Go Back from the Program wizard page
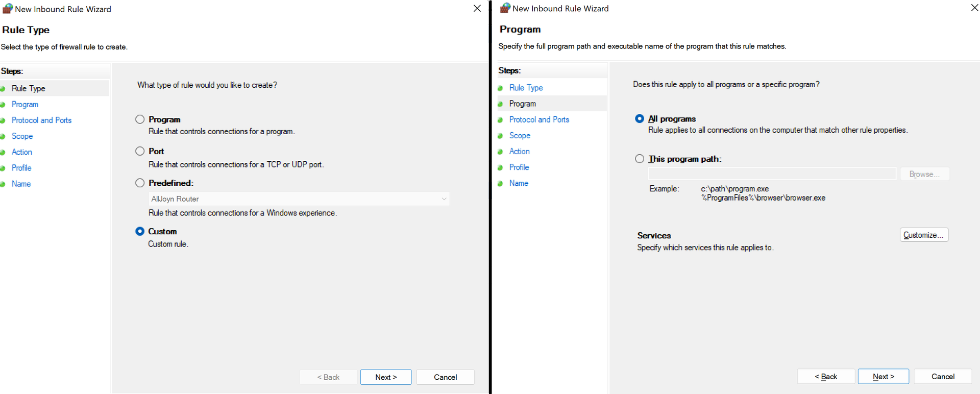Screen dimensions: 980x394 [825, 377]
